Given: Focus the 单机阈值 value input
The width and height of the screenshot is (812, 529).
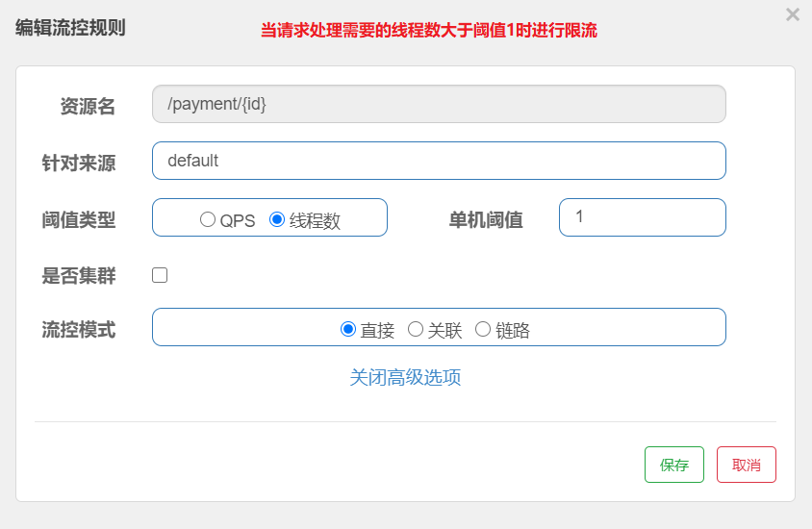Looking at the screenshot, I should tap(642, 217).
